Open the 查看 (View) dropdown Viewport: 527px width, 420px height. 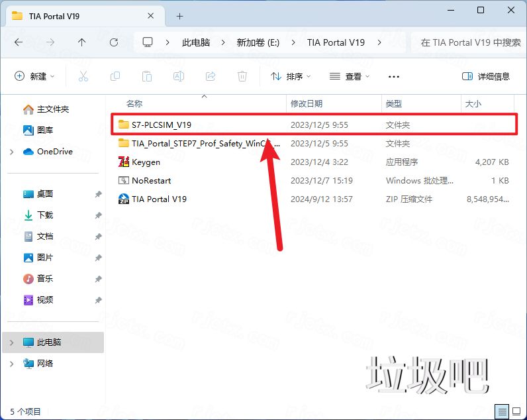[349, 76]
